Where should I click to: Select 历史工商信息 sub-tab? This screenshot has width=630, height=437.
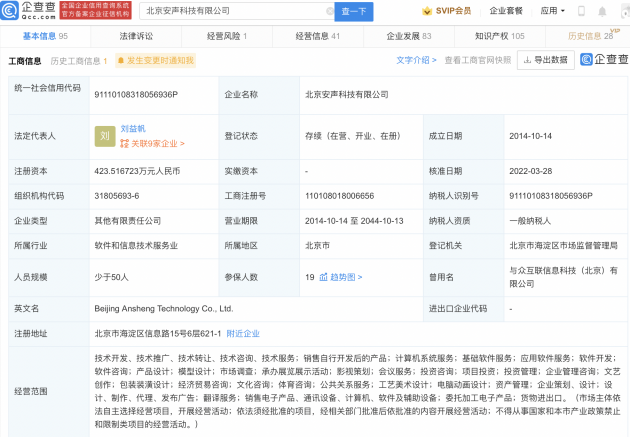[x=79, y=61]
